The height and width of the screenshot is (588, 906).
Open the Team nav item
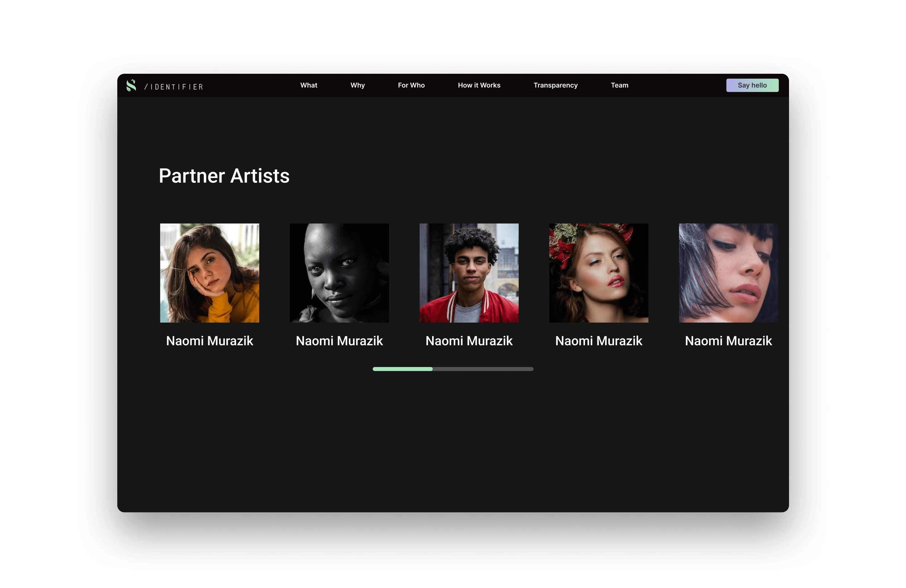click(x=619, y=85)
